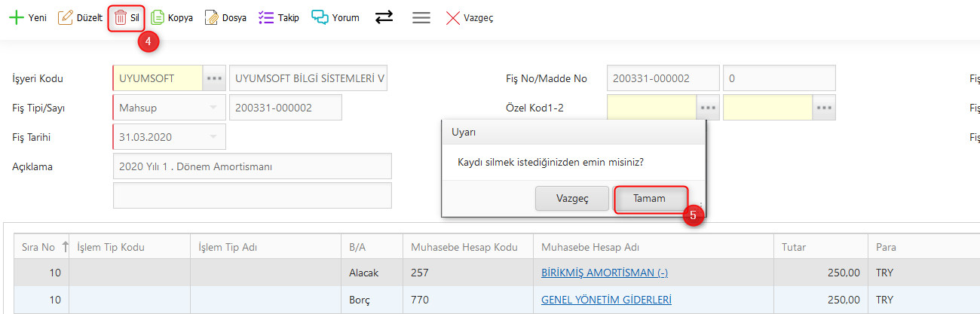
Task: Open the Fiş Tarihi date dropdown
Action: point(213,137)
